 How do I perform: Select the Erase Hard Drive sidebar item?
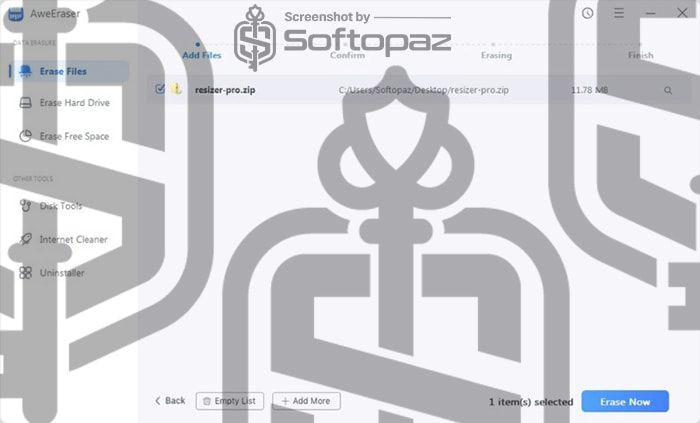[x=71, y=103]
